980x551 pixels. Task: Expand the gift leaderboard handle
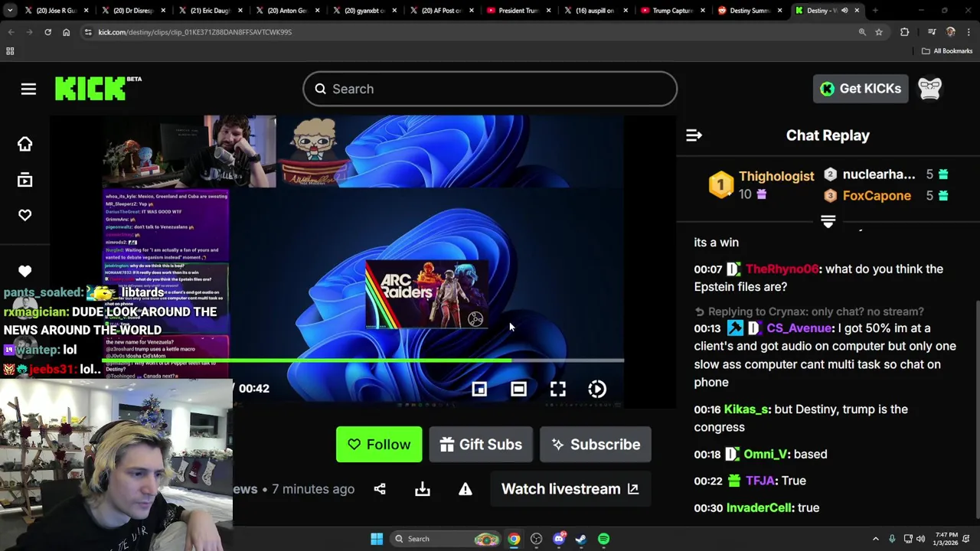pyautogui.click(x=828, y=222)
